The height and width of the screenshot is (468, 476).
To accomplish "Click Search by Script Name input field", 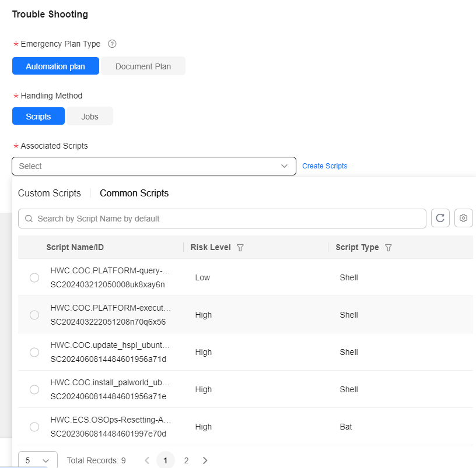I will 222,219.
